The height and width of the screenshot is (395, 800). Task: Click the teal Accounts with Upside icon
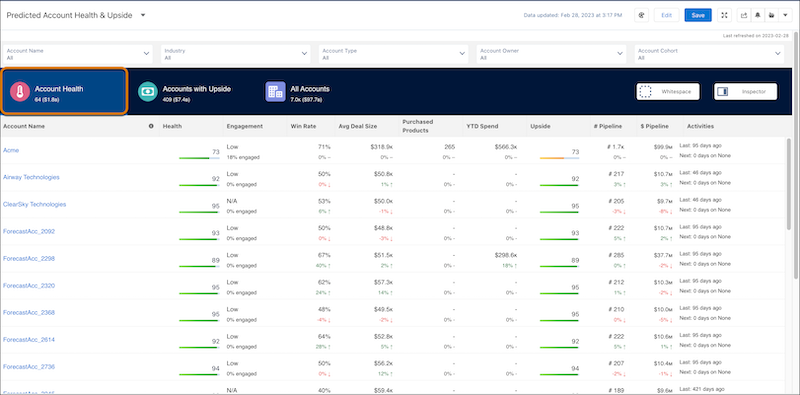(x=148, y=92)
